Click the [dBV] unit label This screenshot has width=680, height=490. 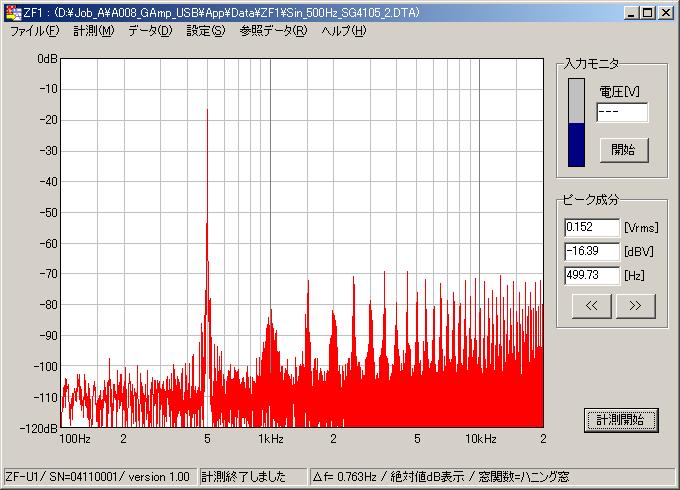pyautogui.click(x=638, y=252)
